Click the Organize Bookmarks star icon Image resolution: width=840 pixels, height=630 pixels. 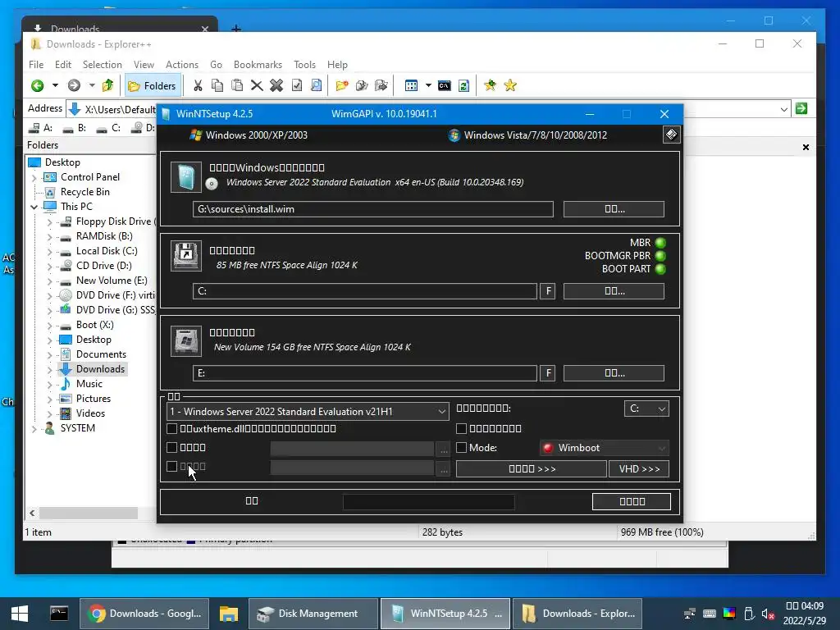pyautogui.click(x=510, y=85)
